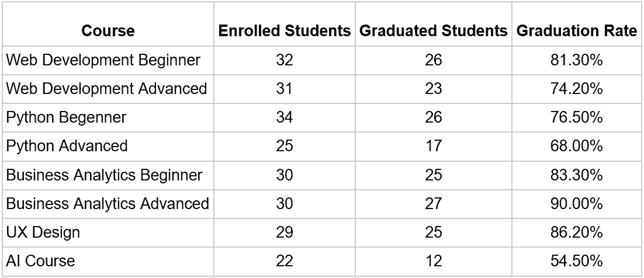Click the Course column header

[108, 30]
